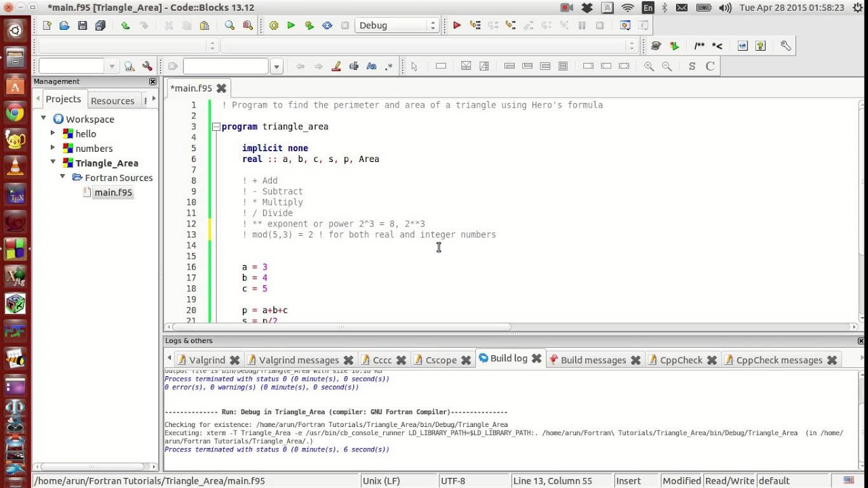Viewport: 868px width, 488px height.
Task: Open the CppCheck tab
Action: pos(681,360)
